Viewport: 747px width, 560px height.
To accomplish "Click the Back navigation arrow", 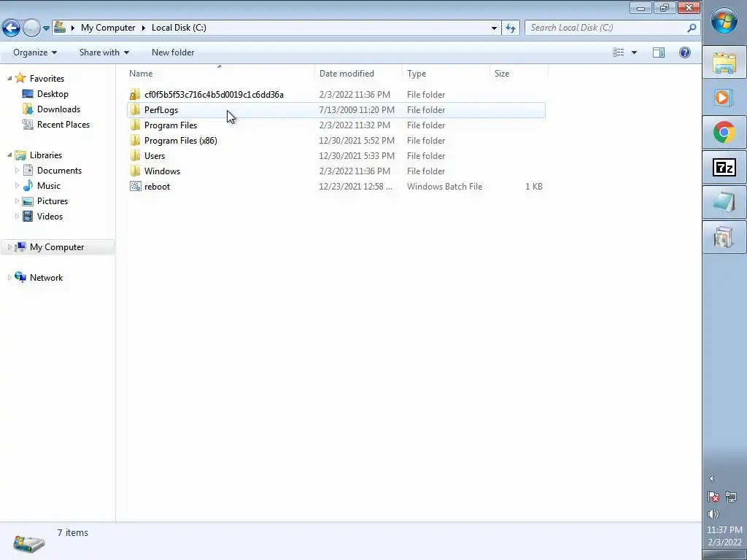I will [x=12, y=28].
